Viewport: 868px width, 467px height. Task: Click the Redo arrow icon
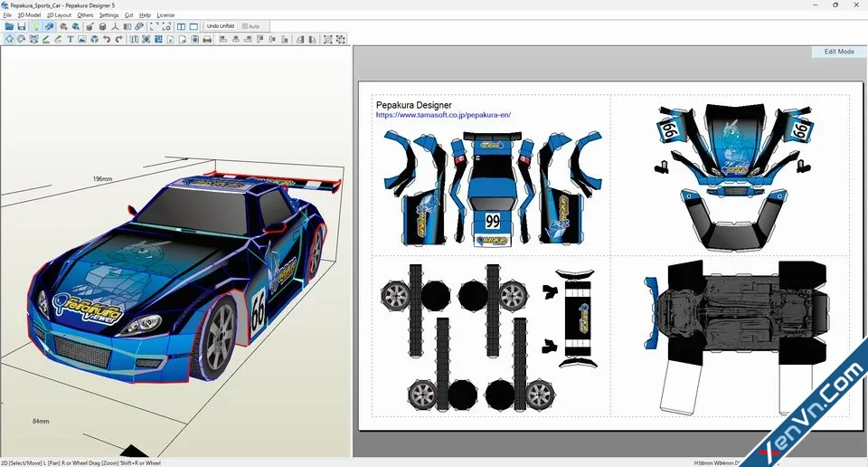click(x=119, y=39)
